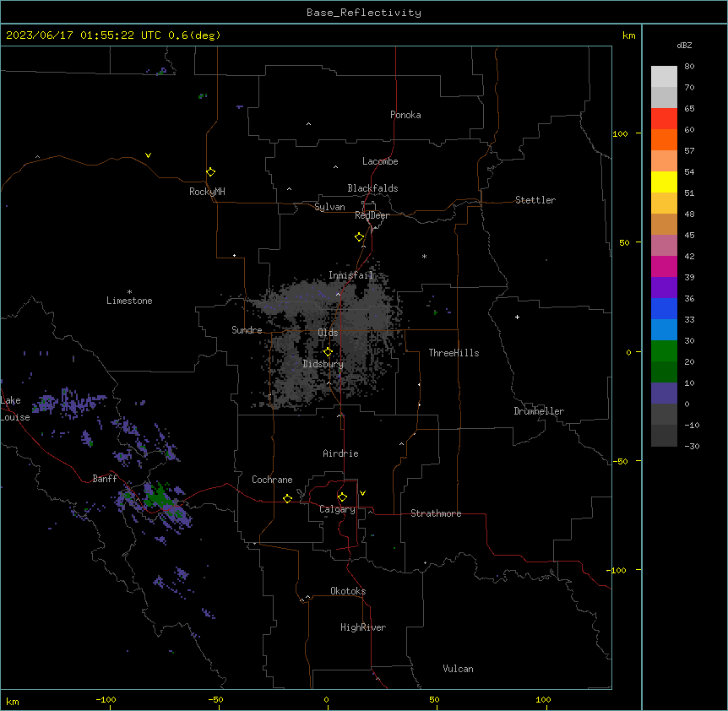Click the Base_Reflectivity title
The image size is (728, 711).
(x=364, y=13)
